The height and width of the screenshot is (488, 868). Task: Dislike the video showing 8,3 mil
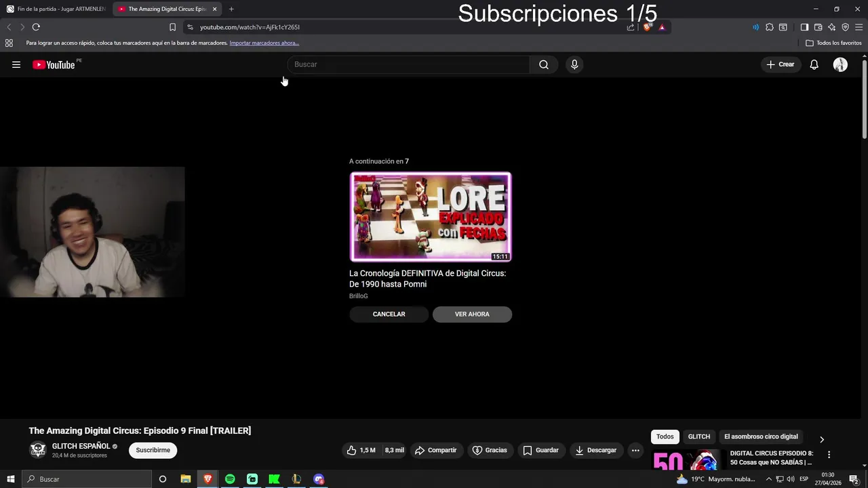coord(394,450)
